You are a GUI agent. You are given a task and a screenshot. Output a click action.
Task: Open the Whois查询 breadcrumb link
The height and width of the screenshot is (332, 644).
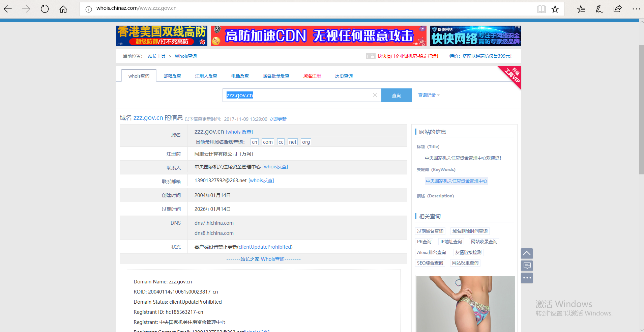click(x=185, y=56)
